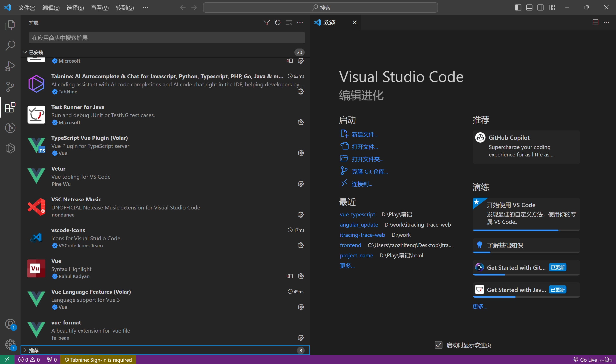This screenshot has height=364, width=616.
Task: Open the 文件(F) menu
Action: (27, 8)
